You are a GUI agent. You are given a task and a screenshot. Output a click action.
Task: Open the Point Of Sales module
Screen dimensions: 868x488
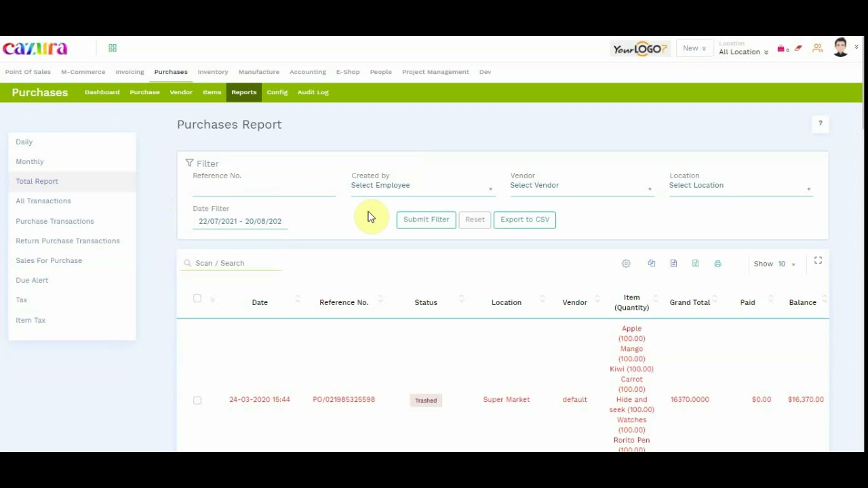point(28,72)
